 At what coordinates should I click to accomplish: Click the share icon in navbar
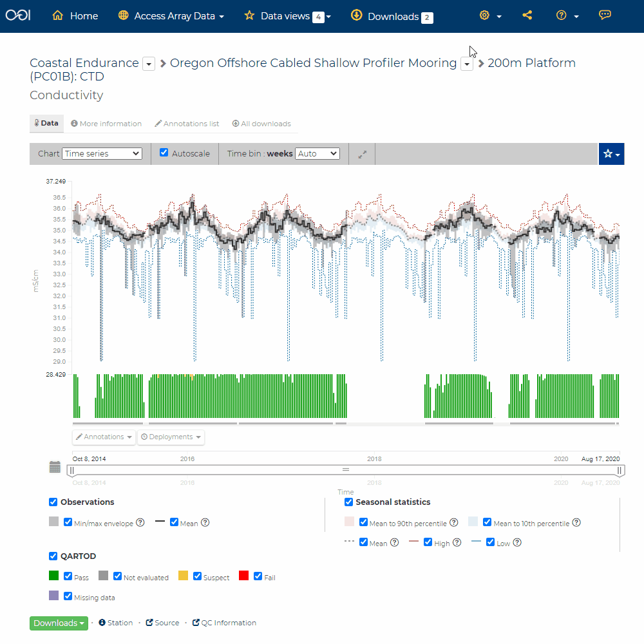[527, 15]
